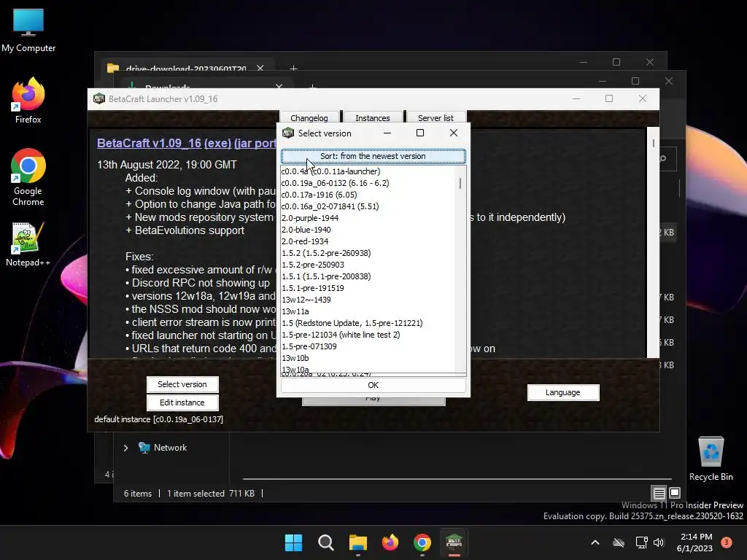This screenshot has height=560, width=747.
Task: Click version list scrollbar thumb
Action: (460, 183)
